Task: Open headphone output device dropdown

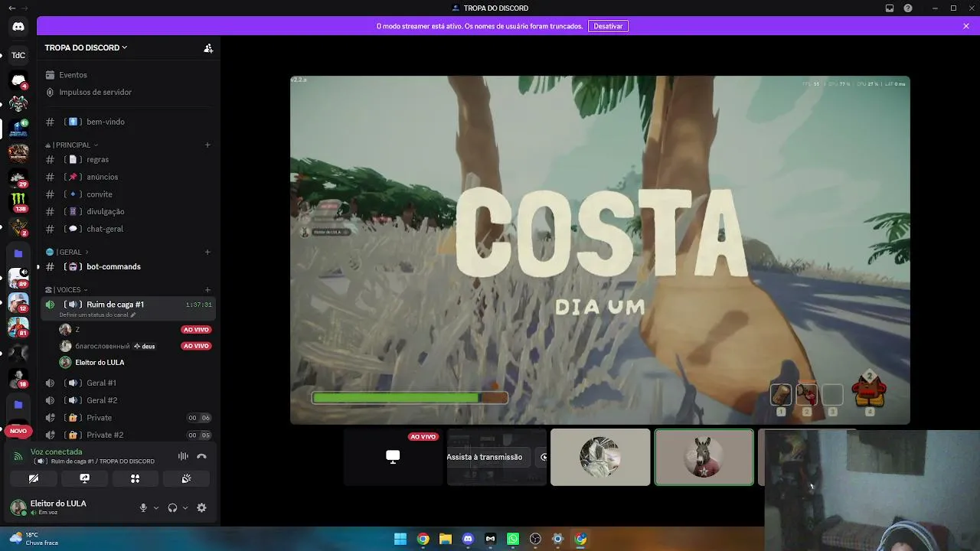Action: [185, 507]
